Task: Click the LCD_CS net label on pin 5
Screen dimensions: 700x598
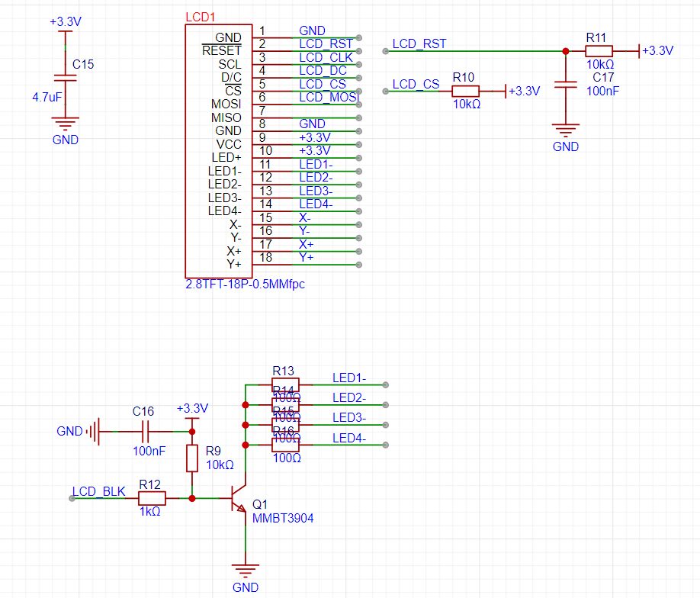Action: pos(323,84)
